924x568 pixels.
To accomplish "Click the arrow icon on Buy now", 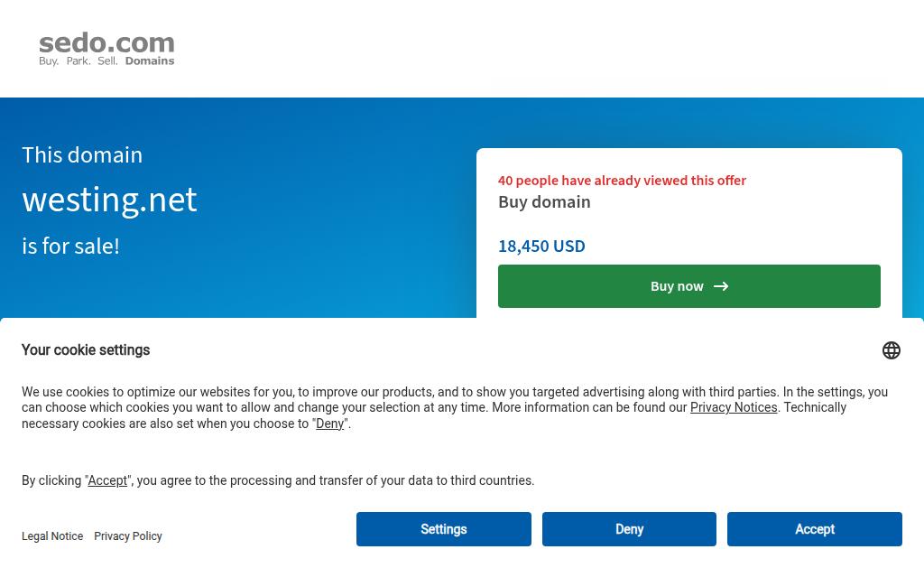I will [721, 286].
